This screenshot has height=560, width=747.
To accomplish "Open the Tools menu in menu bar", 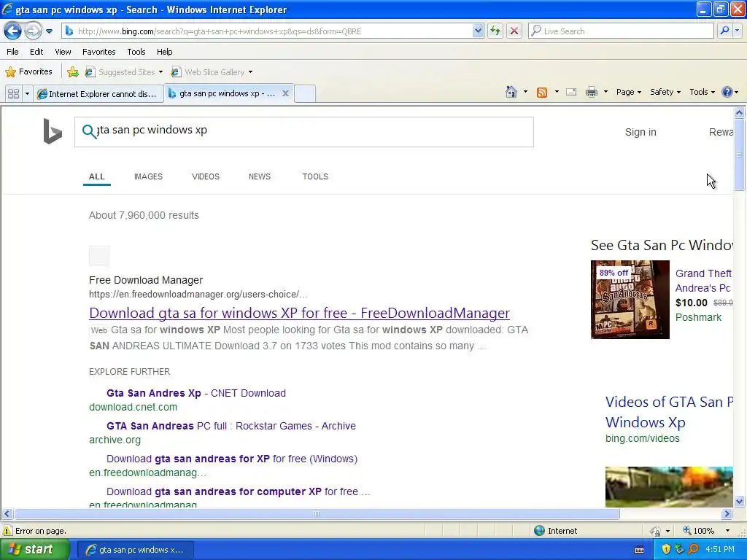I will coord(136,52).
